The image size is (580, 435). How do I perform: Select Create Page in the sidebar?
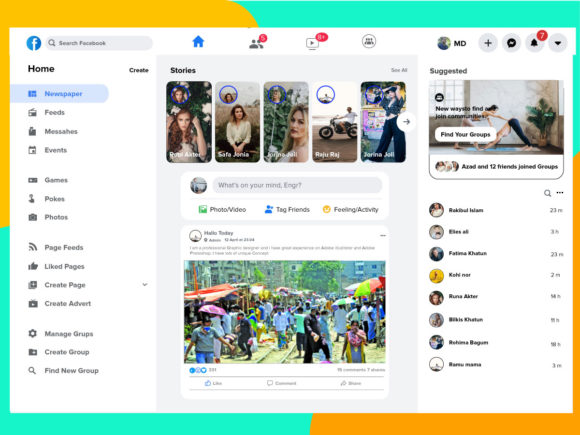coord(57,285)
